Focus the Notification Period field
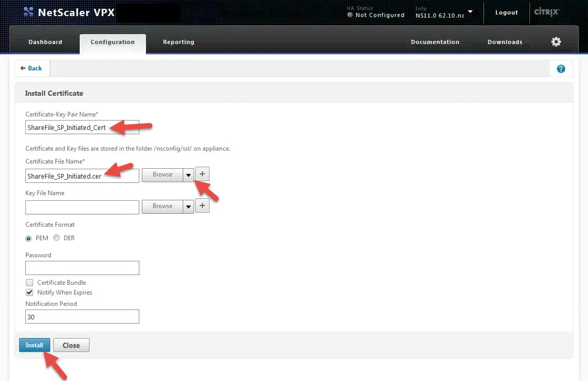 coord(82,316)
